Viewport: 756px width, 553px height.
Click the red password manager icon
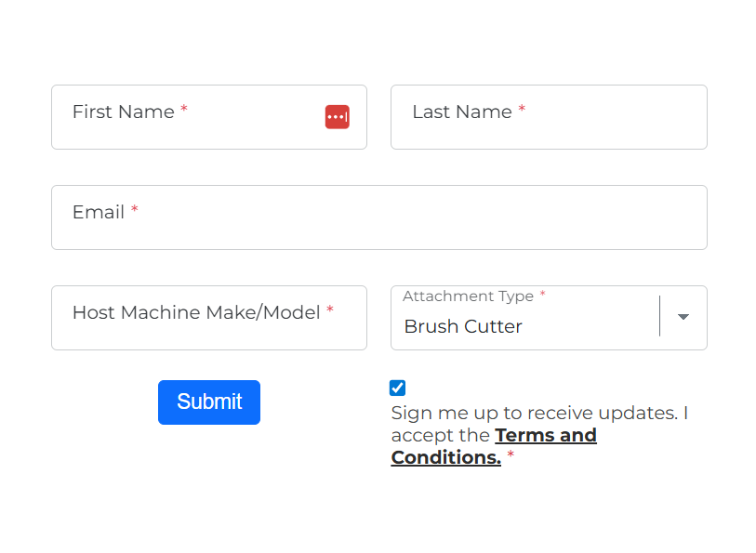click(337, 117)
